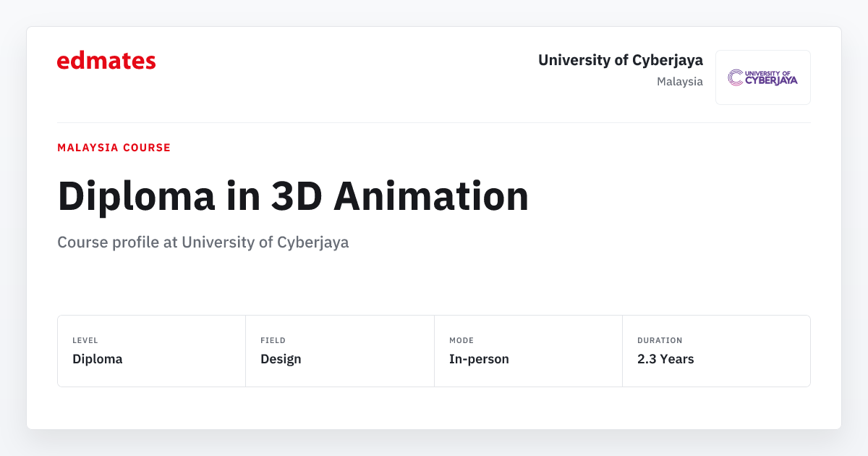The width and height of the screenshot is (868, 456).
Task: Click the MODE label
Action: pyautogui.click(x=461, y=340)
